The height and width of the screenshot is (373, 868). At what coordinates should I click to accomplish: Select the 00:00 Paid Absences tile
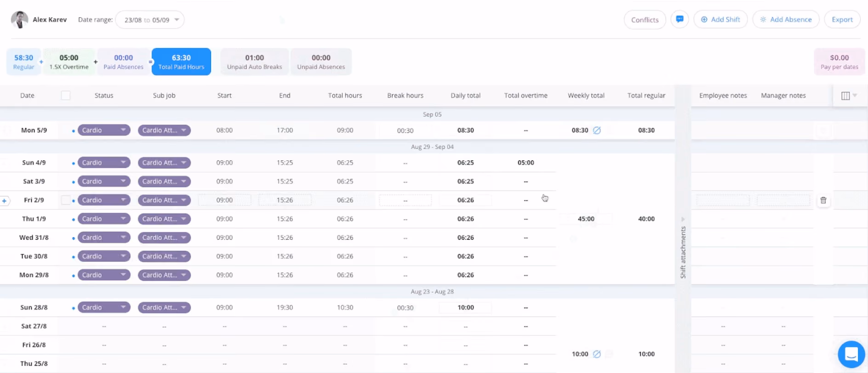click(x=123, y=62)
